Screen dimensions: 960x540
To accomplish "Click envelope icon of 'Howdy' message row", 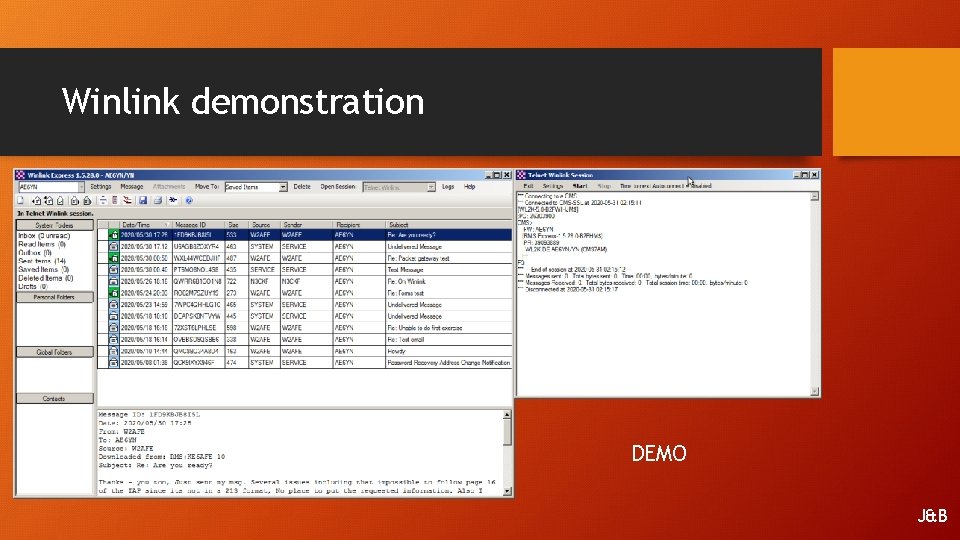I will (x=113, y=351).
